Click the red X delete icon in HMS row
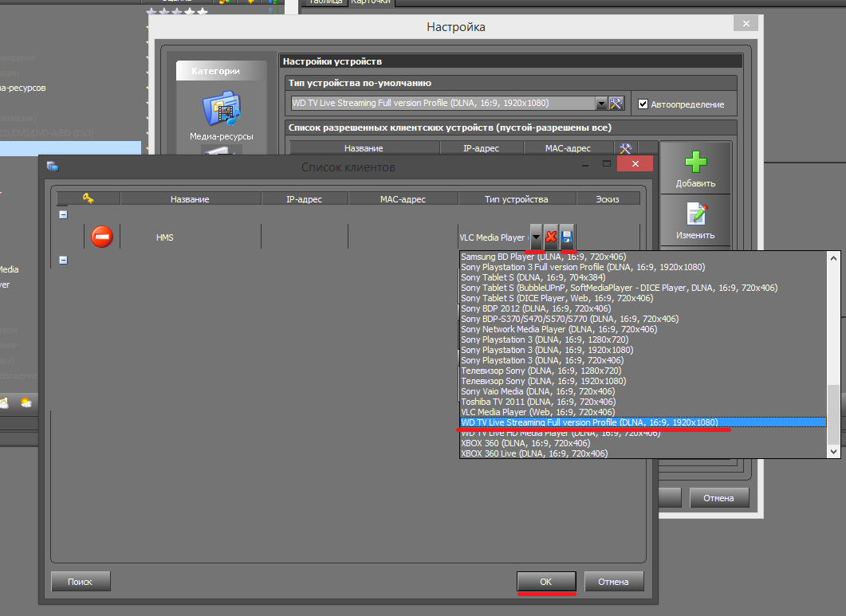The width and height of the screenshot is (846, 616). click(x=551, y=237)
